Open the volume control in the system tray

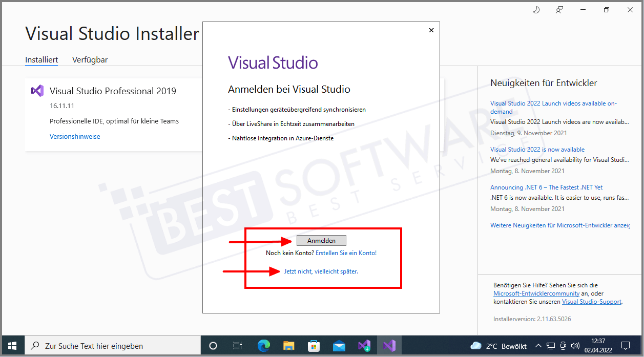(575, 346)
